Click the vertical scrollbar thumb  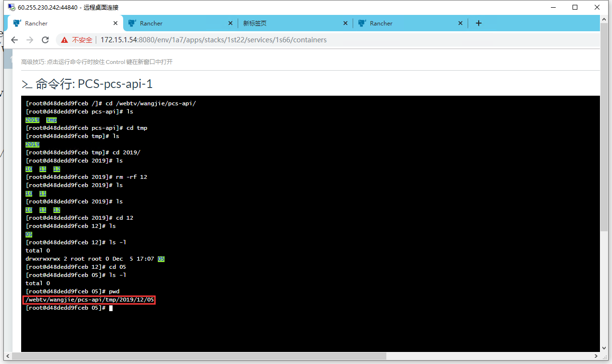coord(604,126)
